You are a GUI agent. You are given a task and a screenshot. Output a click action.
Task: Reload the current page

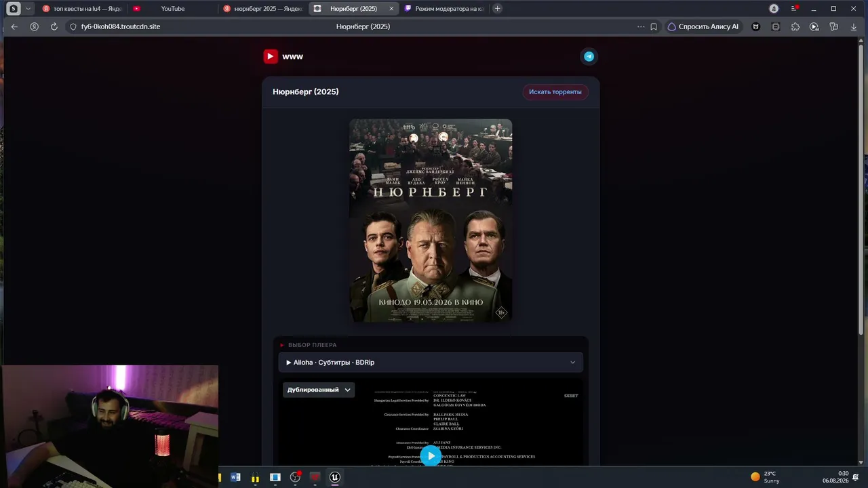pyautogui.click(x=54, y=26)
